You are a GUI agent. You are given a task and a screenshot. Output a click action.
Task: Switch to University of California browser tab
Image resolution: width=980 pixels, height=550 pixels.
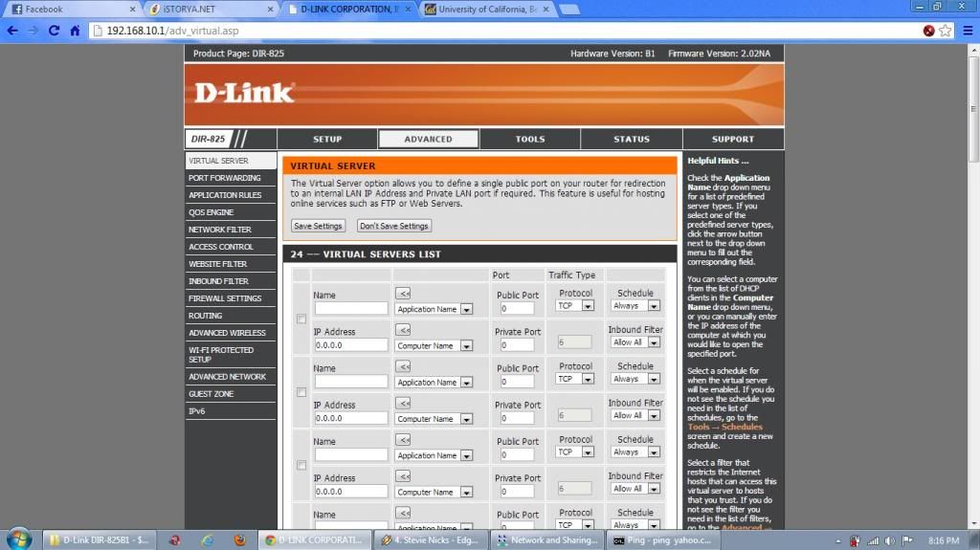(487, 10)
